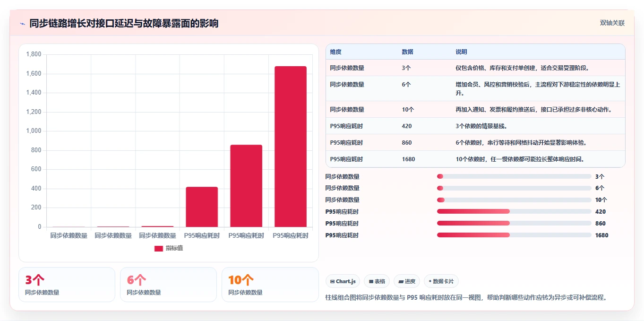Toggle the 指标值 legend swatch

point(159,248)
